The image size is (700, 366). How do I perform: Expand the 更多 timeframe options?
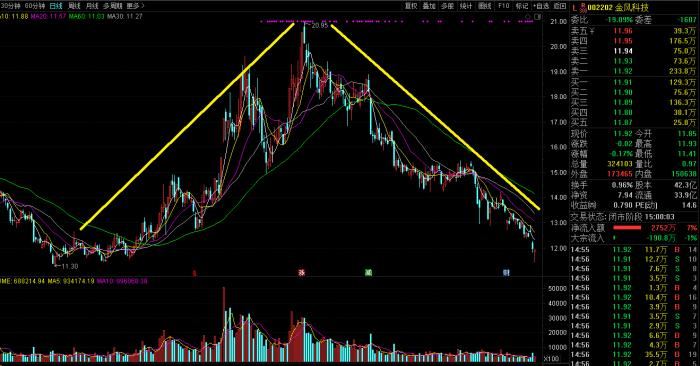(x=135, y=6)
